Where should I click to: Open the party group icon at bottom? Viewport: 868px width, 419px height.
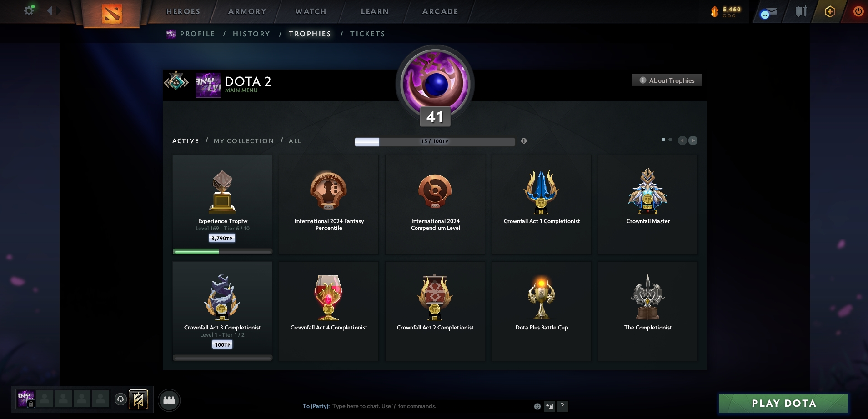(169, 400)
